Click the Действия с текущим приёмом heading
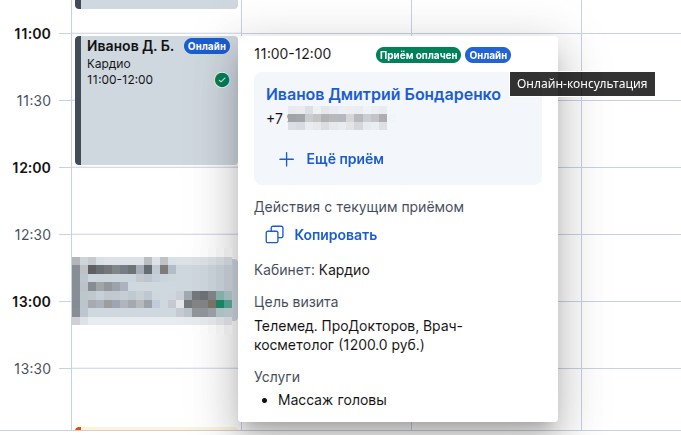The height and width of the screenshot is (435, 681). 359,207
